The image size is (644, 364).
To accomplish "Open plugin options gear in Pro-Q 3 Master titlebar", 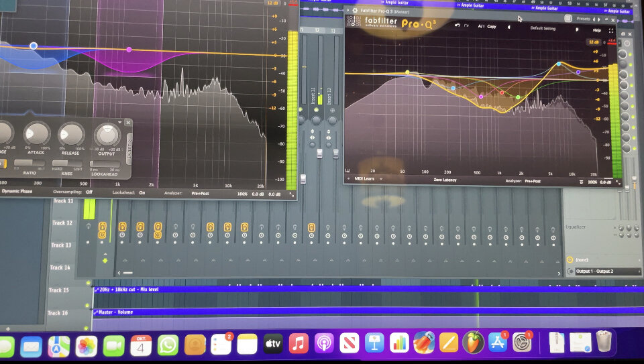I will click(356, 10).
